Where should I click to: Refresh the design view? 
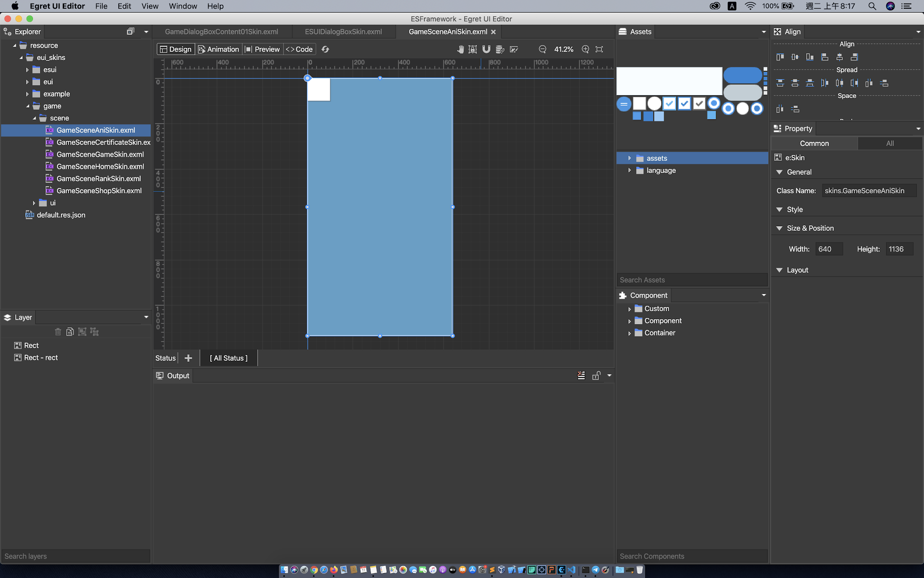click(325, 49)
